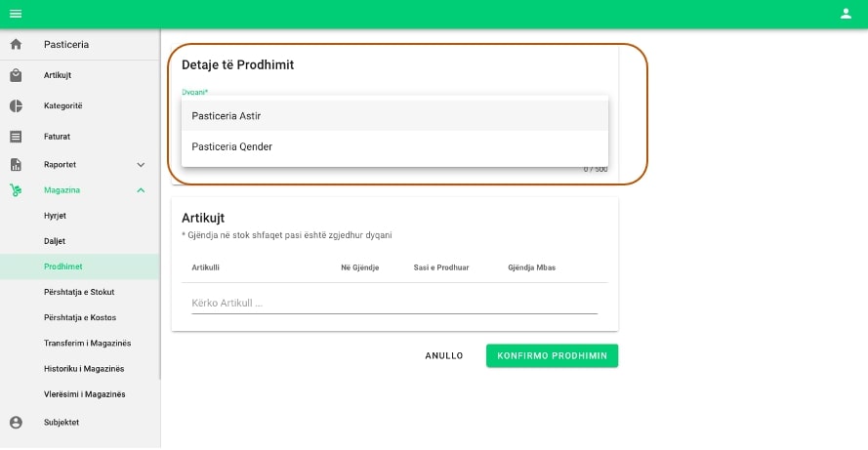Screen dimensions: 868x450
Task: Click the Artikujt shopping bag icon
Action: 16,75
